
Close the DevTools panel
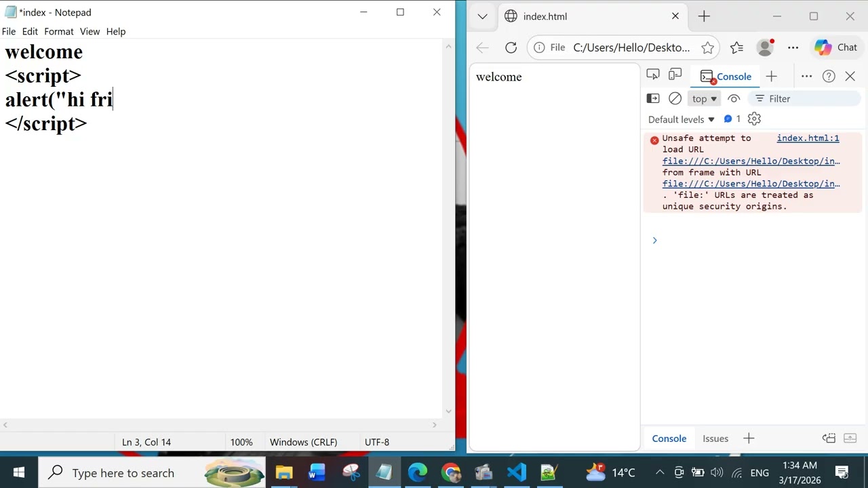[x=850, y=77]
